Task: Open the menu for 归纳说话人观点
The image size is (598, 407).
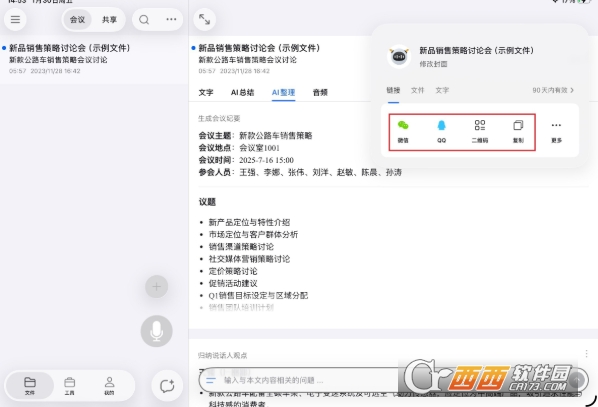Action: pos(586,354)
